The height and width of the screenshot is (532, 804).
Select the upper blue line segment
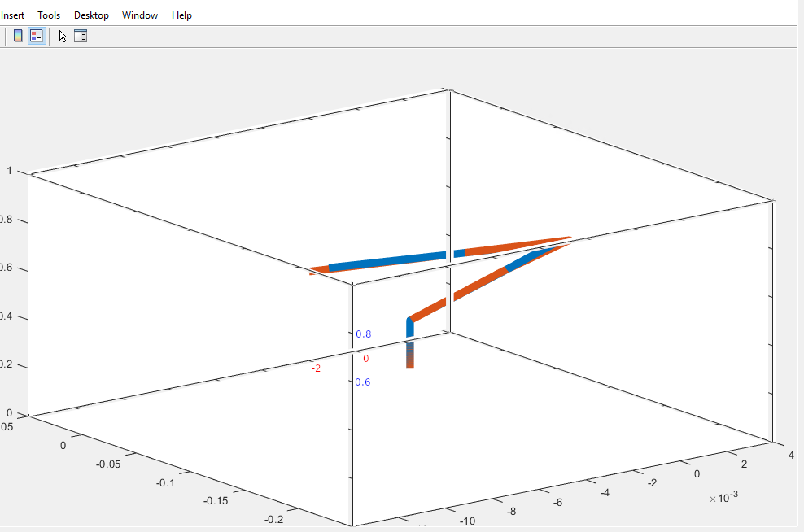click(387, 261)
